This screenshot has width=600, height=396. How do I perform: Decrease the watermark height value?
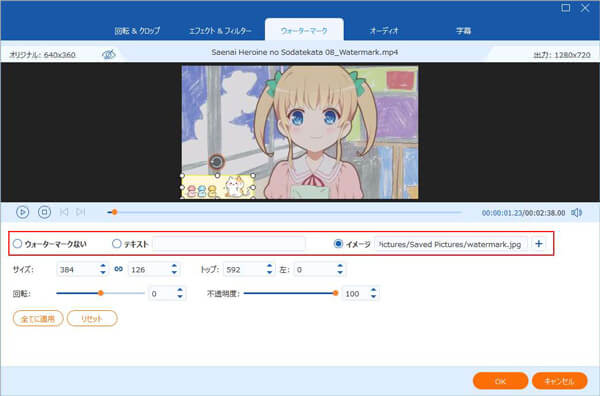(x=174, y=272)
